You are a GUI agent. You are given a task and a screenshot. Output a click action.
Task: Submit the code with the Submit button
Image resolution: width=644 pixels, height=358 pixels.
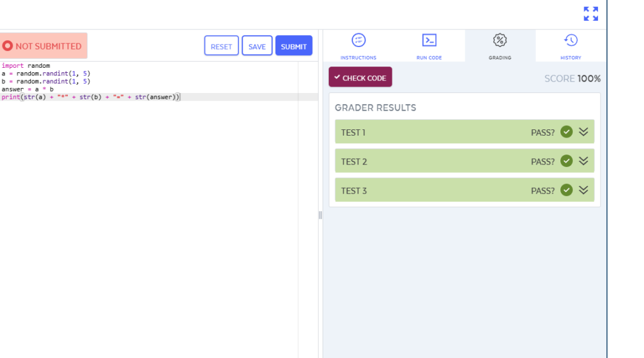pyautogui.click(x=294, y=46)
